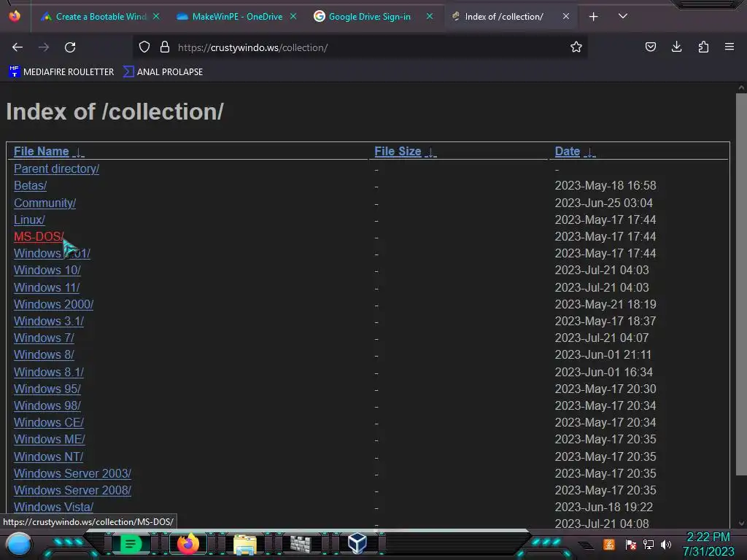Open the Betas/ folder
Viewport: 747px width, 560px height.
pos(30,186)
